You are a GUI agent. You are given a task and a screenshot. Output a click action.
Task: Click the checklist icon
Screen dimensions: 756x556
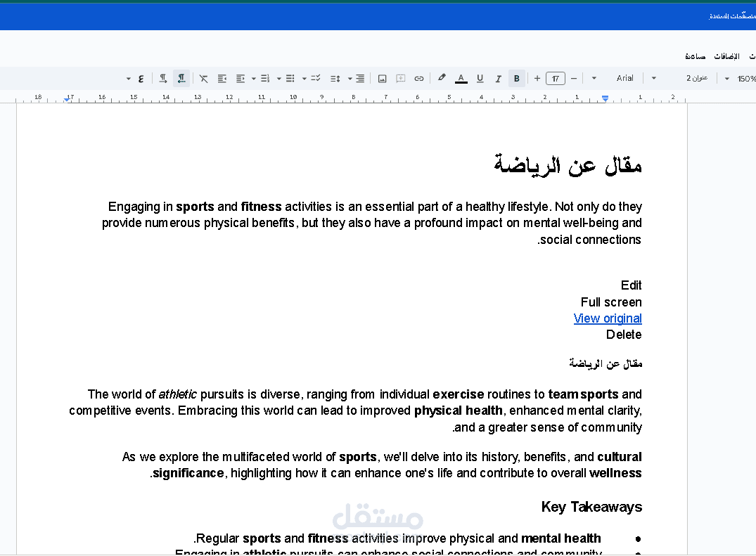tap(316, 79)
